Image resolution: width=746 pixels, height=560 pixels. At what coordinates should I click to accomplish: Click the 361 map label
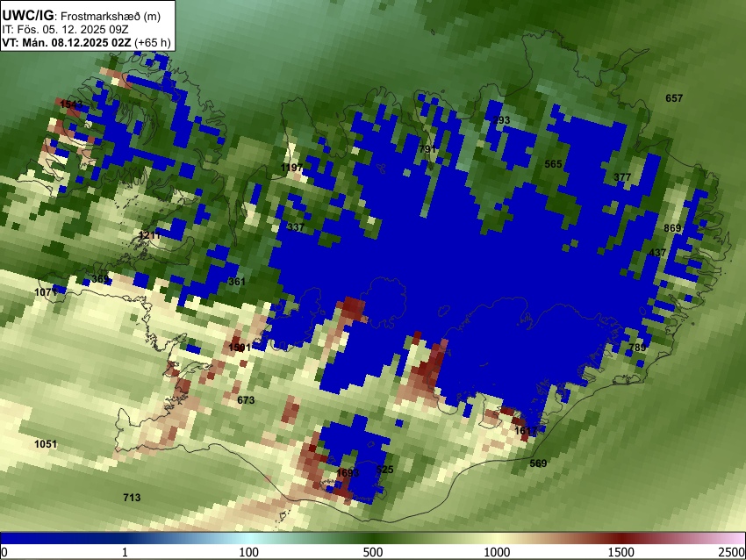coord(236,281)
